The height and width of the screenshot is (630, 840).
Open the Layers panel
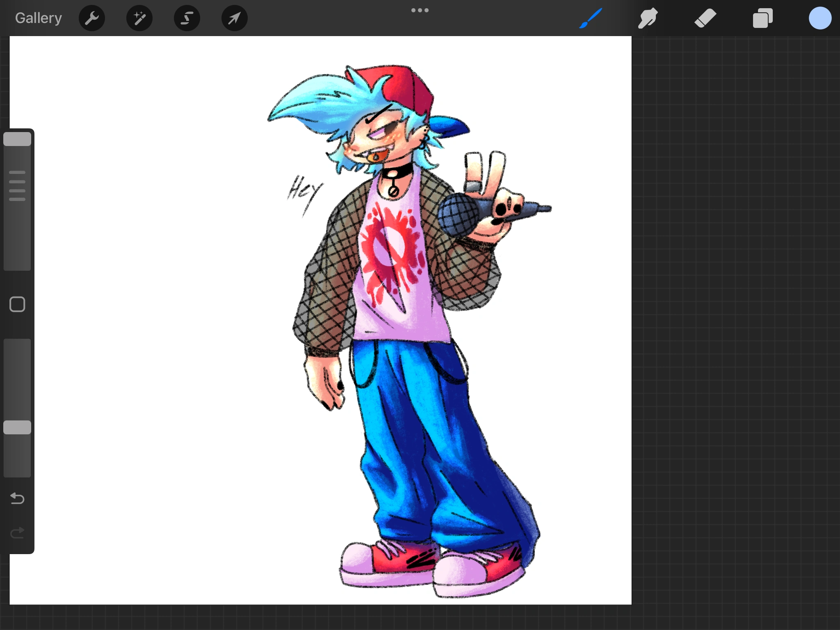pos(762,18)
